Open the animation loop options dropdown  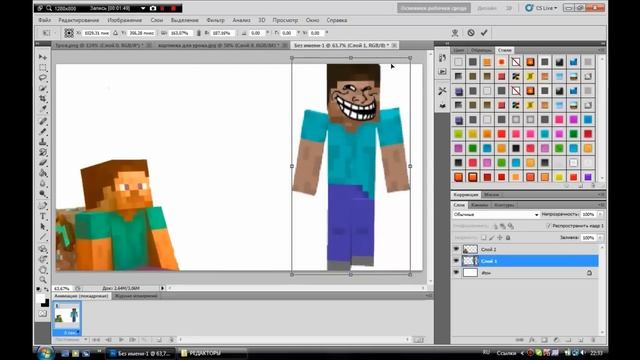71,340
